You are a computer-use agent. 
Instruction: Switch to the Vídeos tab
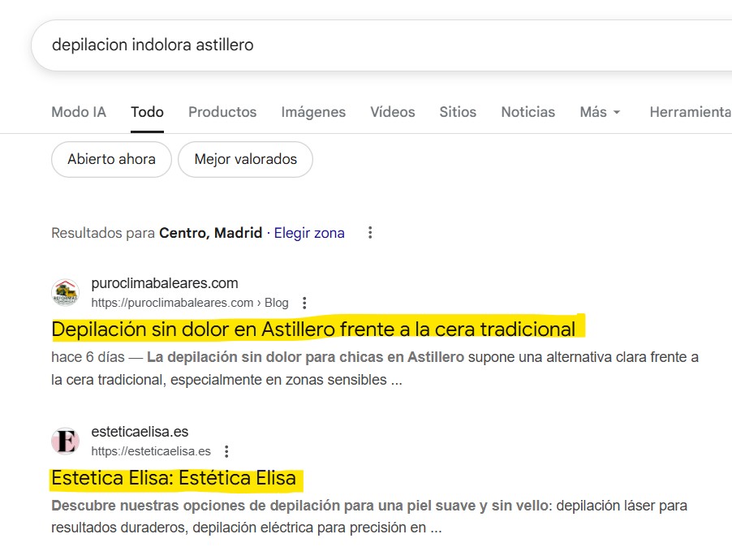click(x=393, y=112)
